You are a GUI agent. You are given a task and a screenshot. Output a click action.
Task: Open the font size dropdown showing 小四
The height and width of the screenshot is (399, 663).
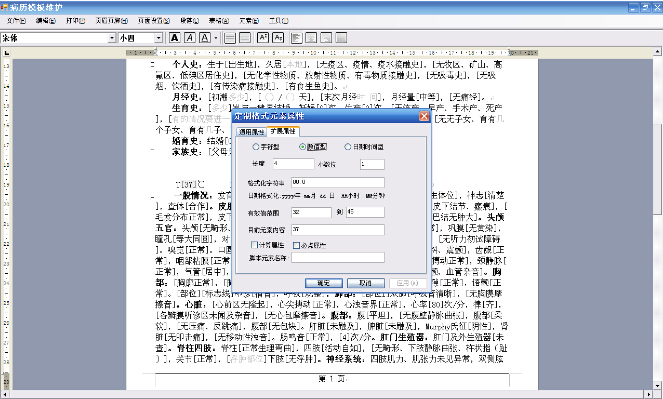tap(158, 38)
